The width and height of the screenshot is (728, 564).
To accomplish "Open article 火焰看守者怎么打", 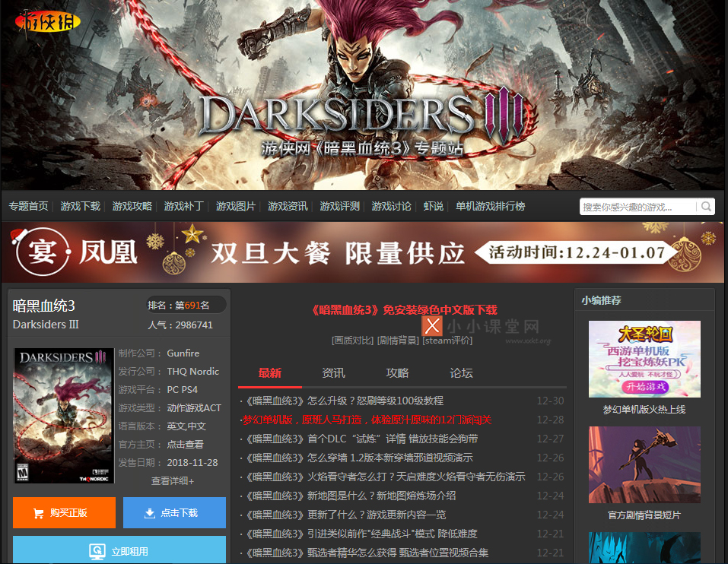I will [x=386, y=477].
